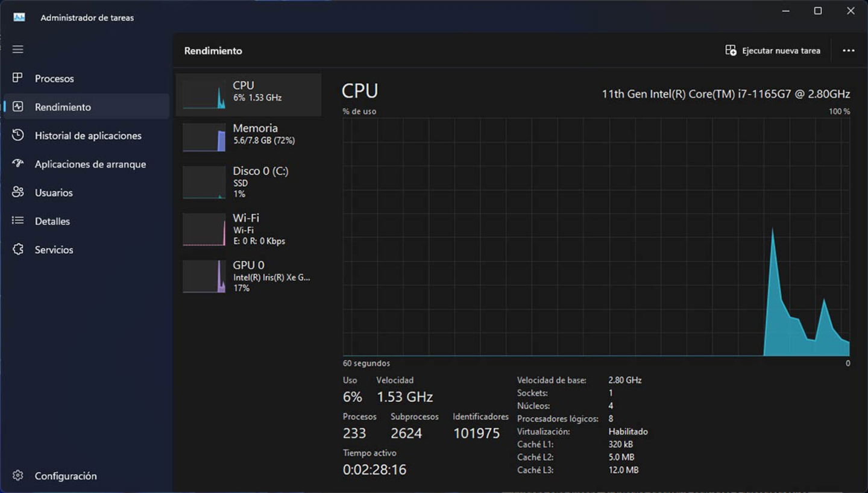Click the Procesos count 233
Viewport: 868px width, 493px height.
click(x=354, y=433)
